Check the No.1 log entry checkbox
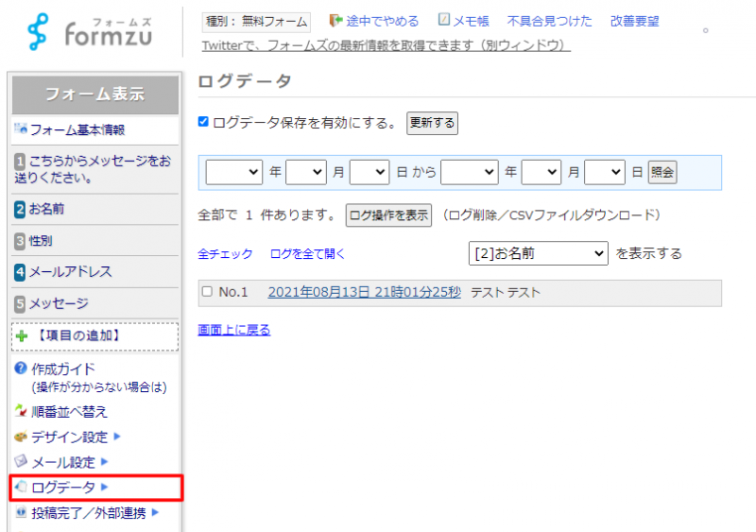The height and width of the screenshot is (532, 756). coord(207,292)
